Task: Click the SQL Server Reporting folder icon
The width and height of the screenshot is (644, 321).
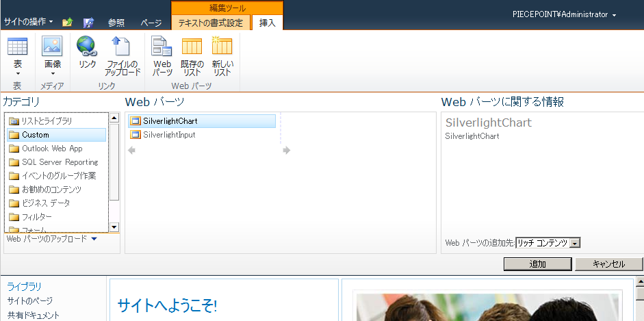Action: pyautogui.click(x=14, y=162)
